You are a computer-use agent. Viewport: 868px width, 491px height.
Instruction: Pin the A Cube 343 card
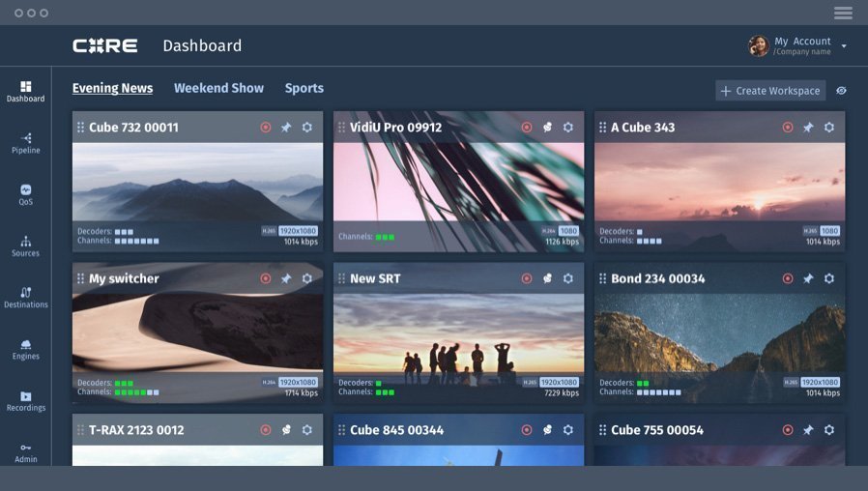808,128
